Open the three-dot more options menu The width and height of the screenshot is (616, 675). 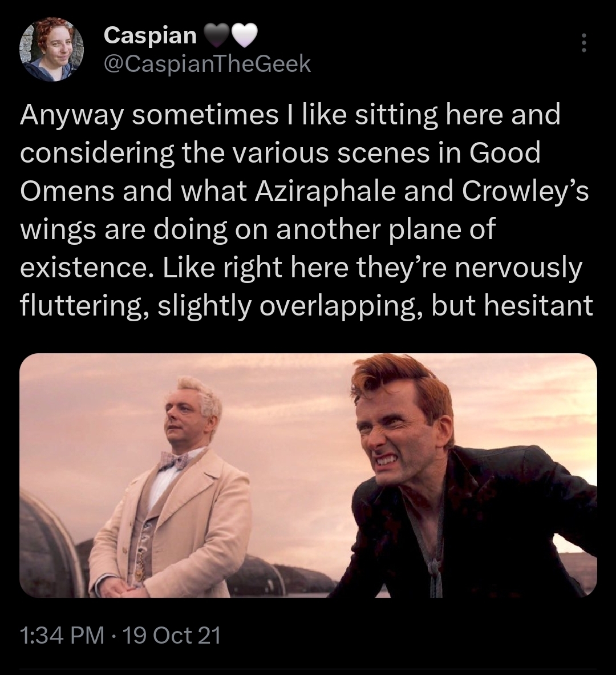[x=582, y=44]
